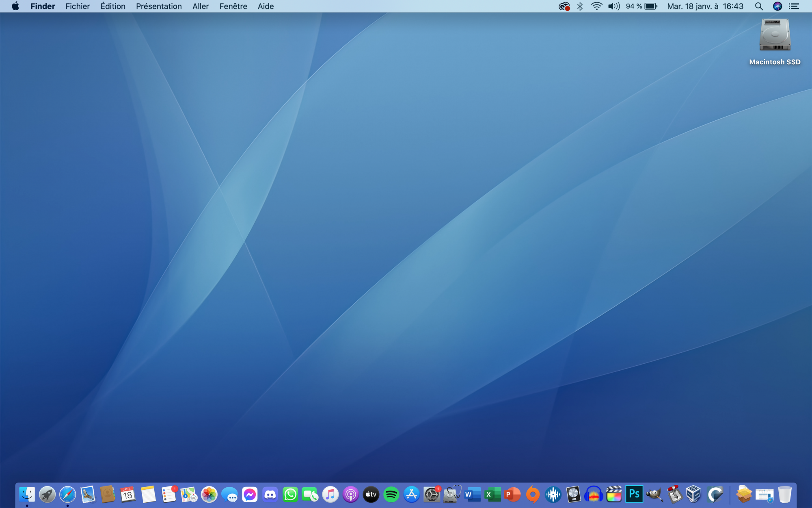Open Wi-Fi status menu
Image resolution: width=812 pixels, height=508 pixels.
click(596, 6)
